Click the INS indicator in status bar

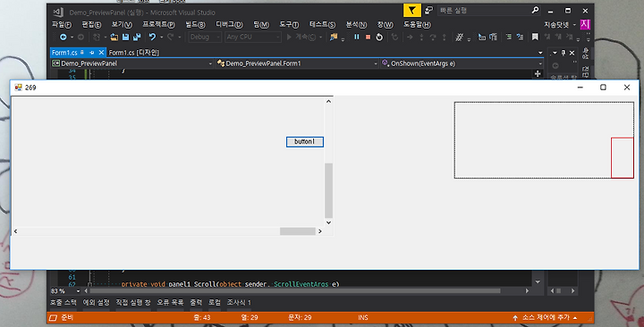click(x=362, y=317)
